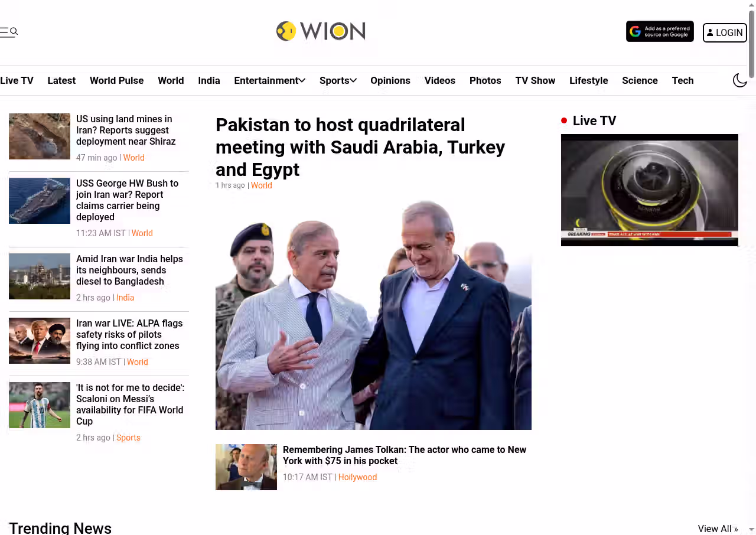Click the LOGIN button

tap(725, 33)
